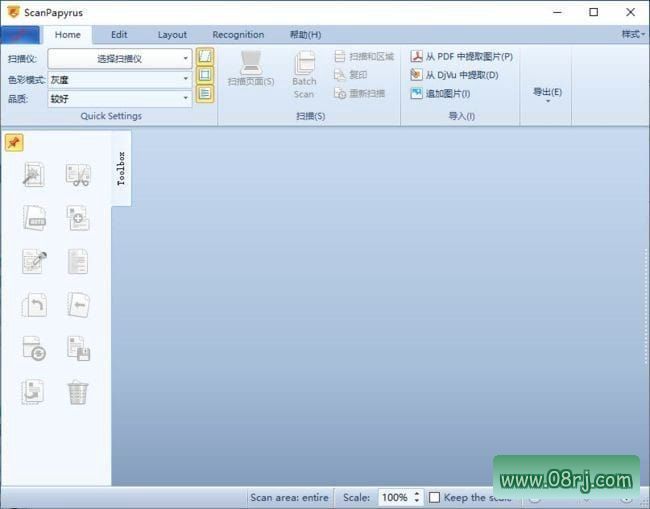Click the page with bottom curved arrow icon
The width and height of the screenshot is (650, 509).
pyautogui.click(x=33, y=392)
